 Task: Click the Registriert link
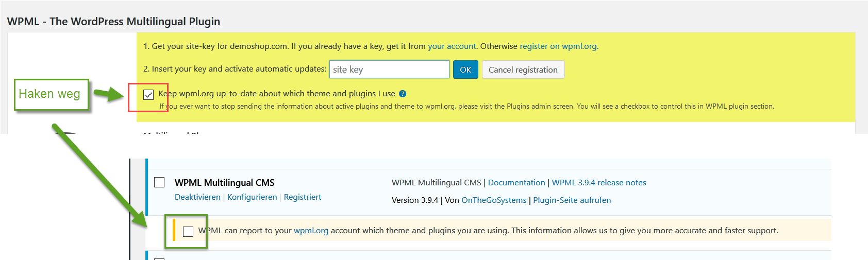tap(303, 197)
